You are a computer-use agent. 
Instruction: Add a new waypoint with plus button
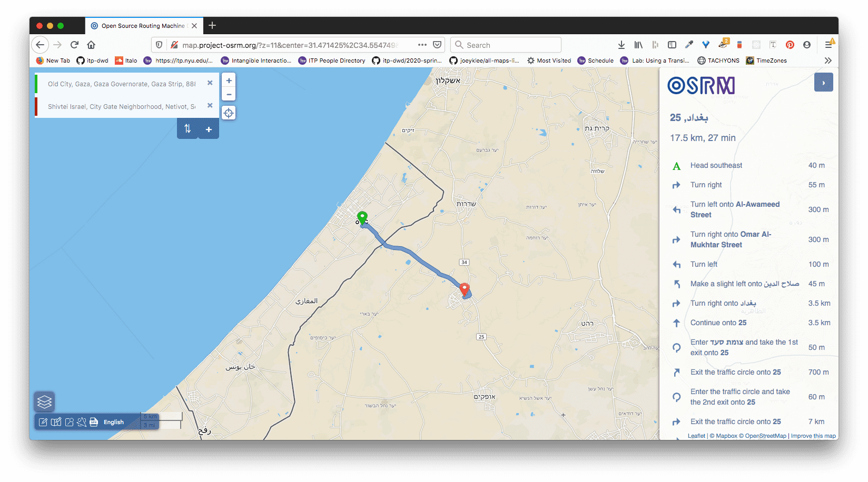pyautogui.click(x=209, y=129)
